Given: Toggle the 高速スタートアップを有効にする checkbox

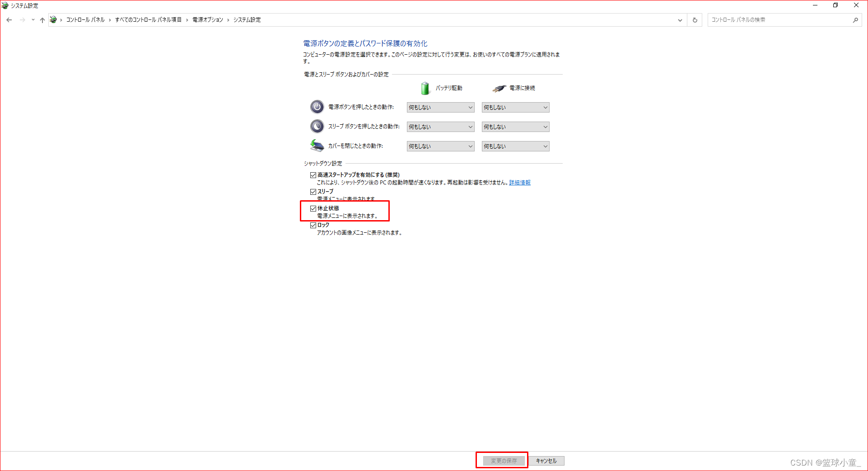Looking at the screenshot, I should [313, 175].
